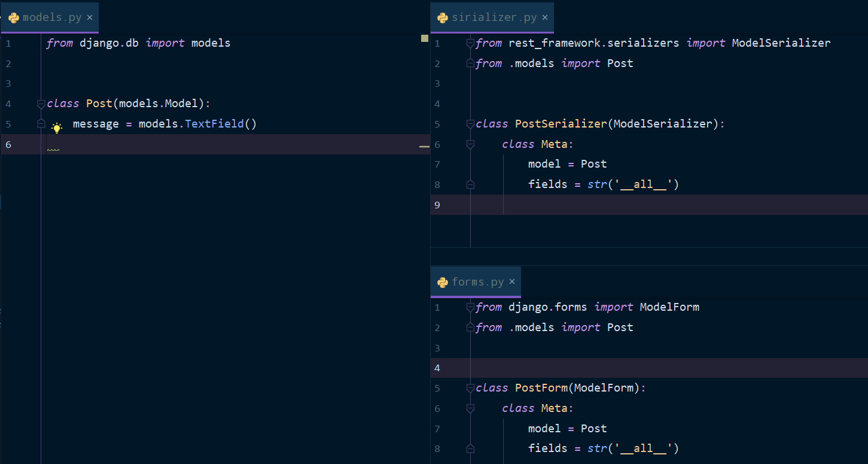Collapse the Meta class fold in sirializer.py
868x464 pixels.
tap(470, 144)
